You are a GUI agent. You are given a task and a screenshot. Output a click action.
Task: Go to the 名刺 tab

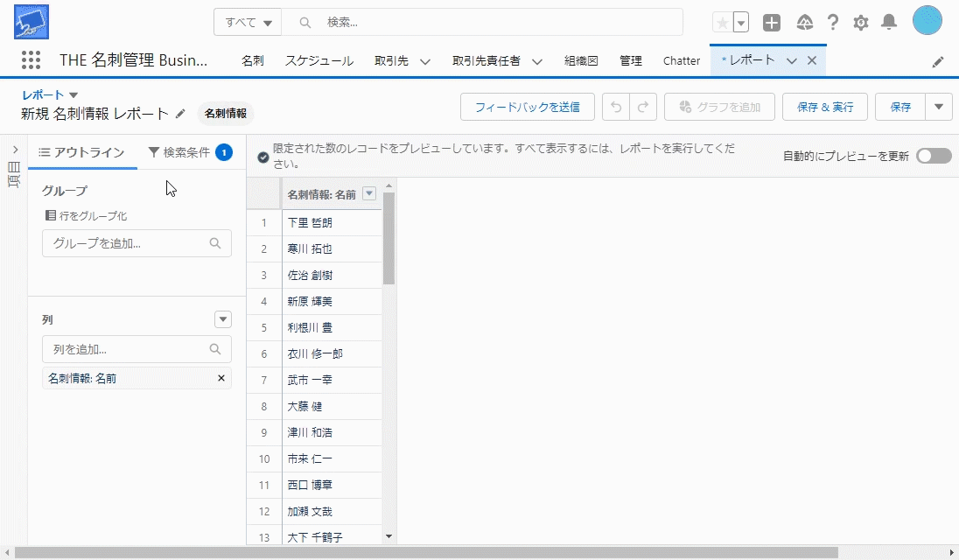point(253,60)
